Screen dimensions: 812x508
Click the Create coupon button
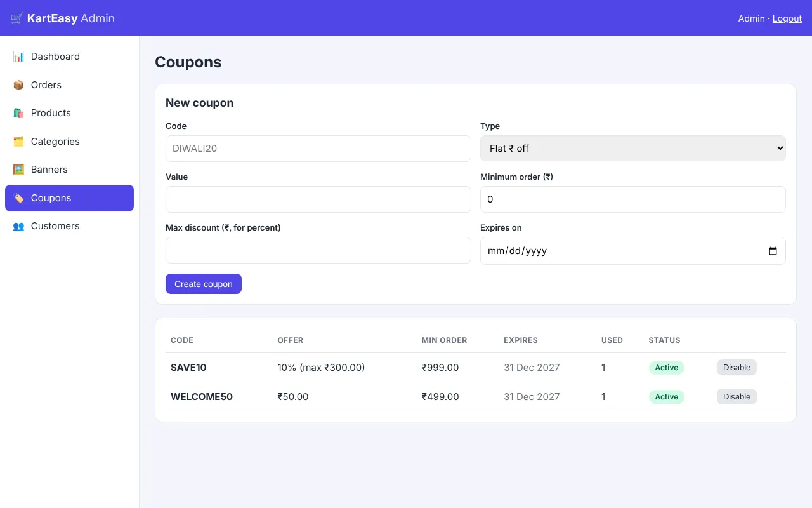coord(203,284)
